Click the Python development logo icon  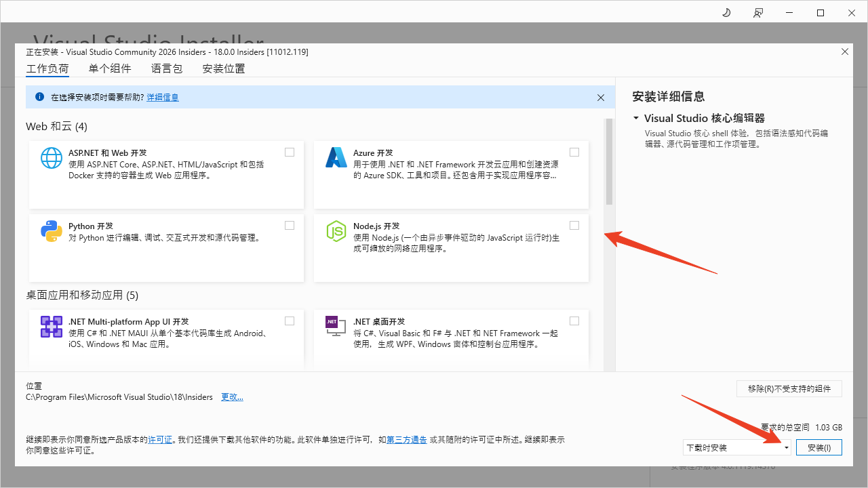pos(52,231)
